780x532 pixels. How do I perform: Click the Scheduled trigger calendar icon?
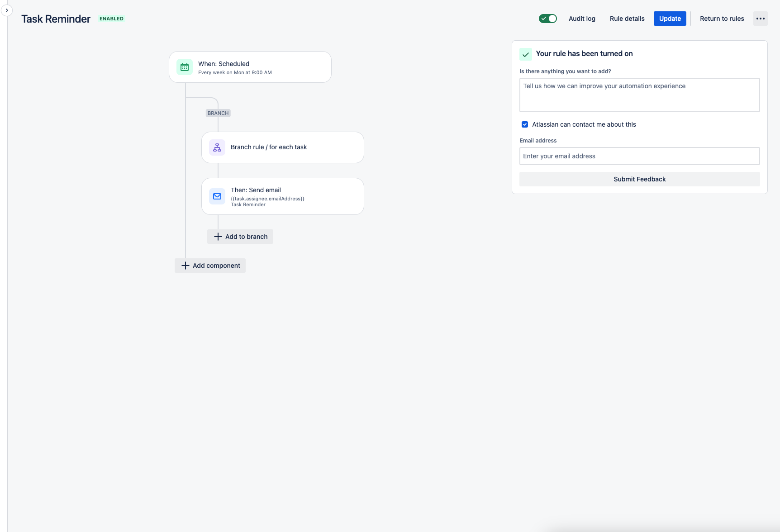(x=185, y=67)
